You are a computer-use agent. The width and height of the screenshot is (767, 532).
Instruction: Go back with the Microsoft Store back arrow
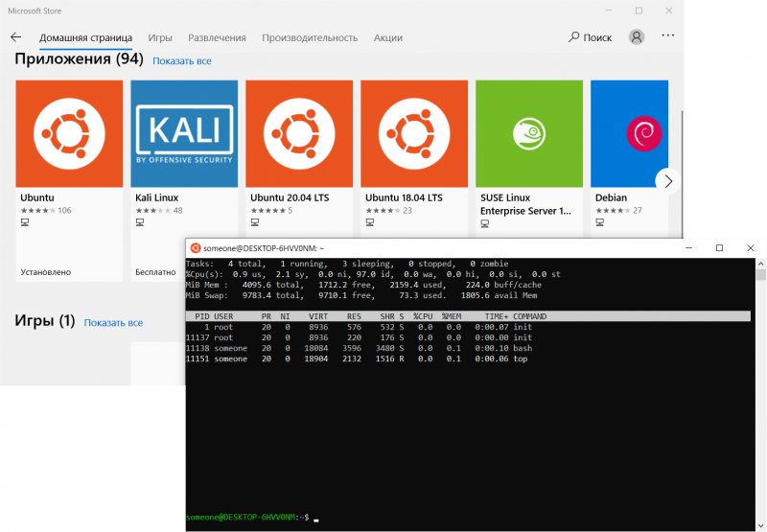click(x=15, y=37)
